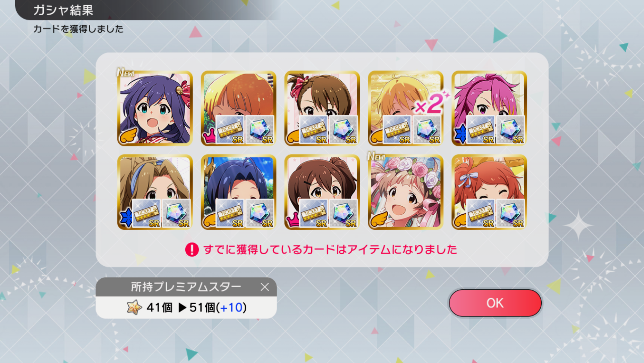Image resolution: width=644 pixels, height=363 pixels.
Task: Click the ガシャ結果 header title
Action: point(63,10)
